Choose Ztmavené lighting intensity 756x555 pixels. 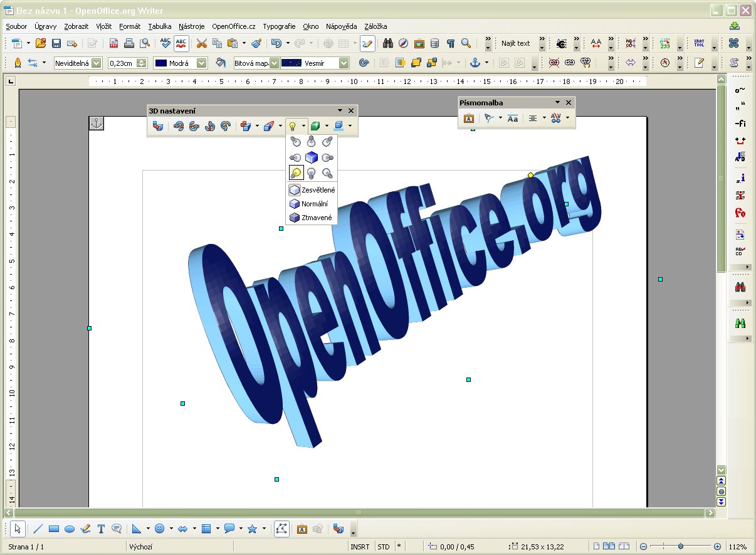(x=312, y=218)
